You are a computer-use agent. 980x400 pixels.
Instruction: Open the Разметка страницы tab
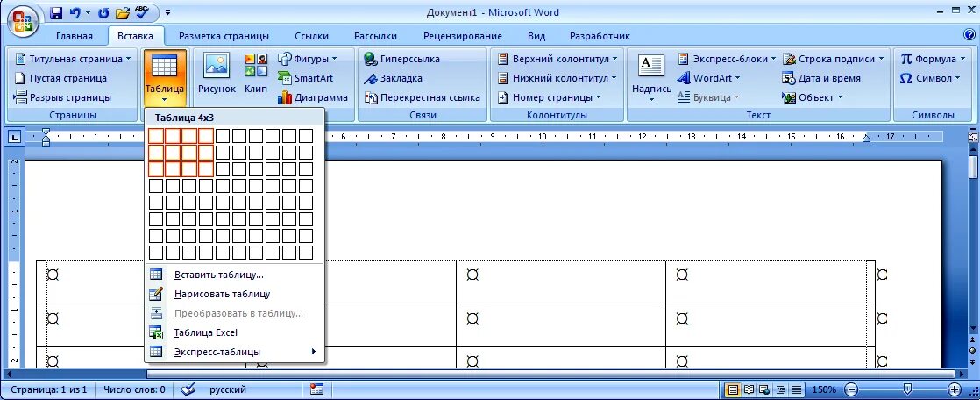224,36
